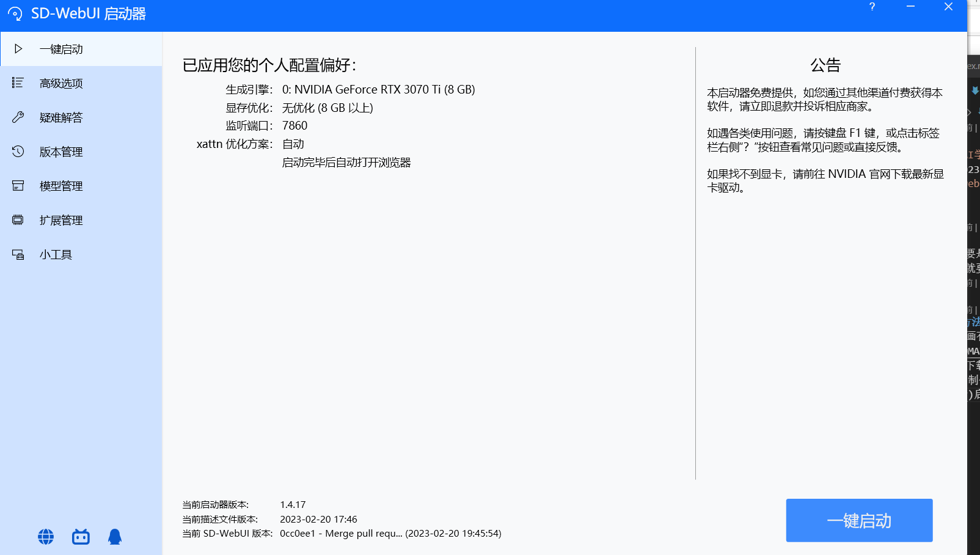Select 疑难解答 from the sidebar
This screenshot has height=555, width=980.
tap(61, 117)
